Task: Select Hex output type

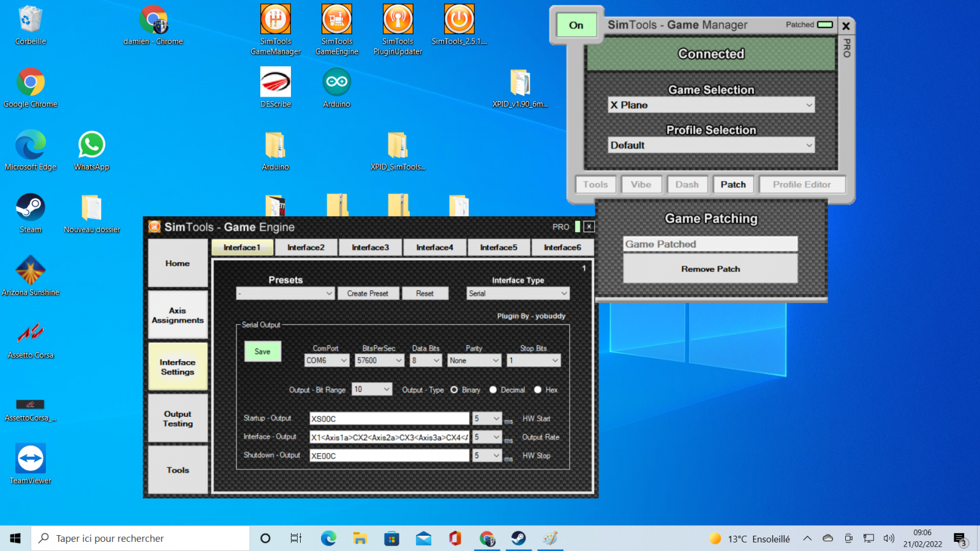Action: (x=538, y=390)
